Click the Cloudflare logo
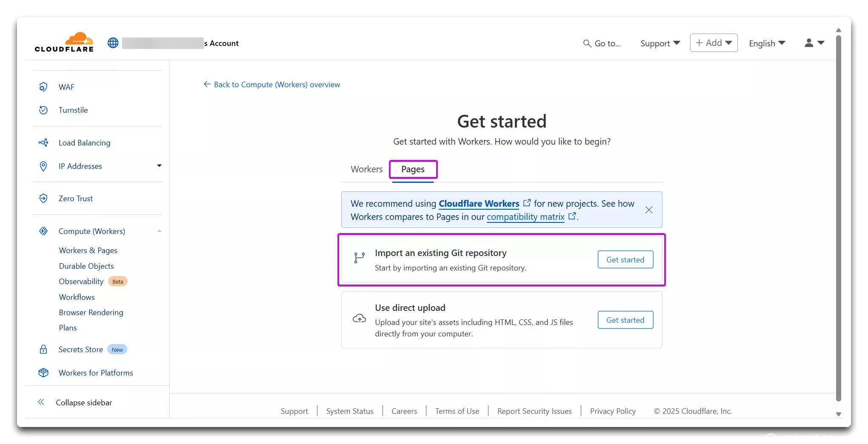The image size is (868, 444). (64, 43)
